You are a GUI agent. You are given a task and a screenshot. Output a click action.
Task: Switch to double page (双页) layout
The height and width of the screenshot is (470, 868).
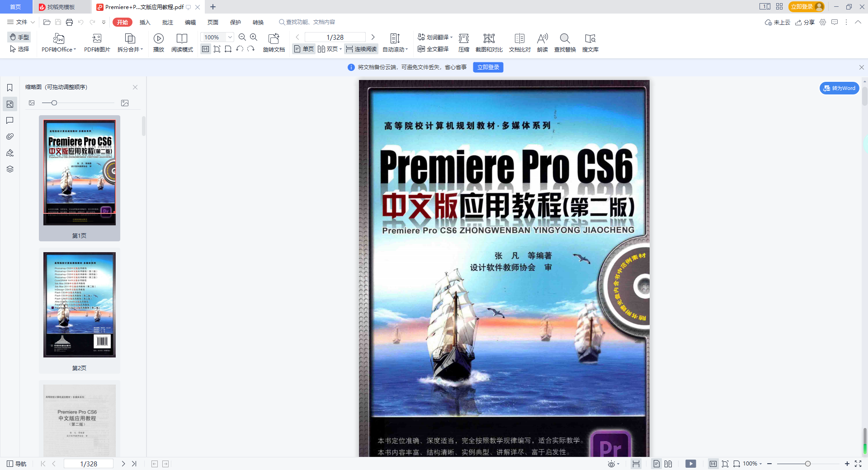coord(330,49)
